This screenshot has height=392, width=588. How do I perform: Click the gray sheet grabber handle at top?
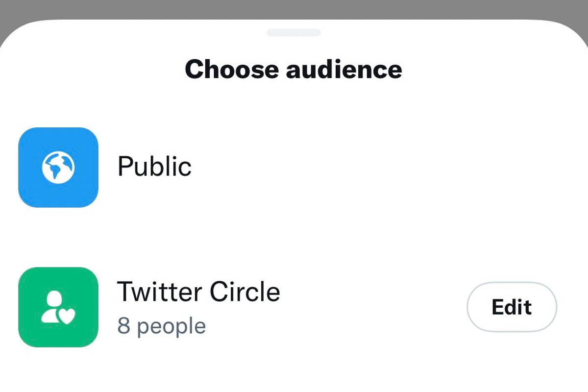294,32
